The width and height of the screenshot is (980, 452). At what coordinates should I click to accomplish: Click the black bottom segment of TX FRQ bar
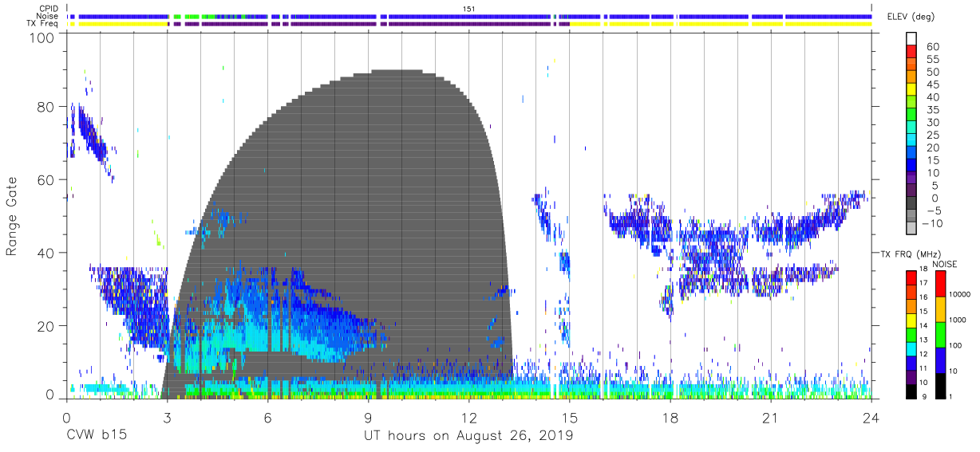pos(911,392)
